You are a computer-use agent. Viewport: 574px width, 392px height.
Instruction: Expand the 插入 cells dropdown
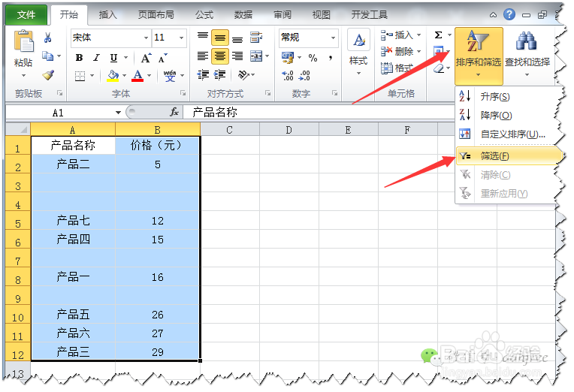point(418,35)
